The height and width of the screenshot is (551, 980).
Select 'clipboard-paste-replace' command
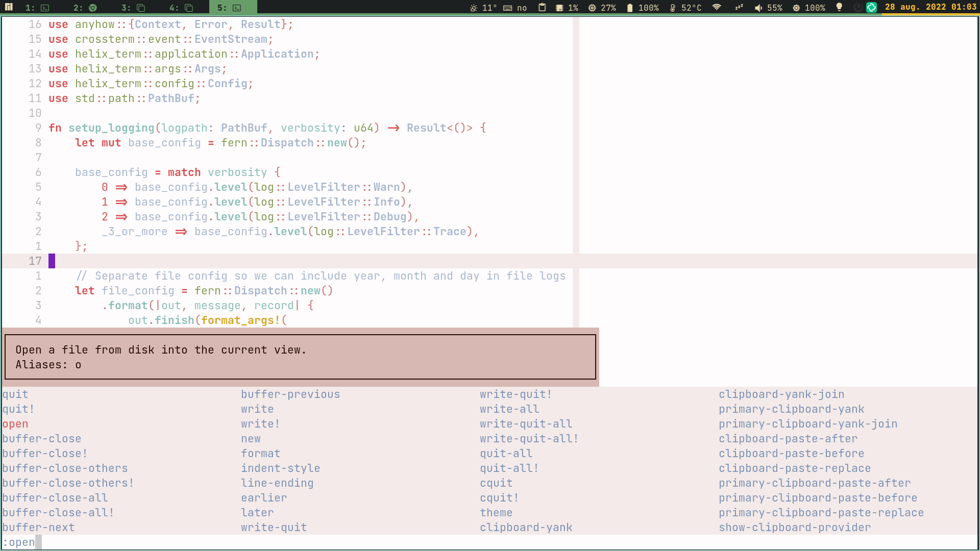[795, 468]
